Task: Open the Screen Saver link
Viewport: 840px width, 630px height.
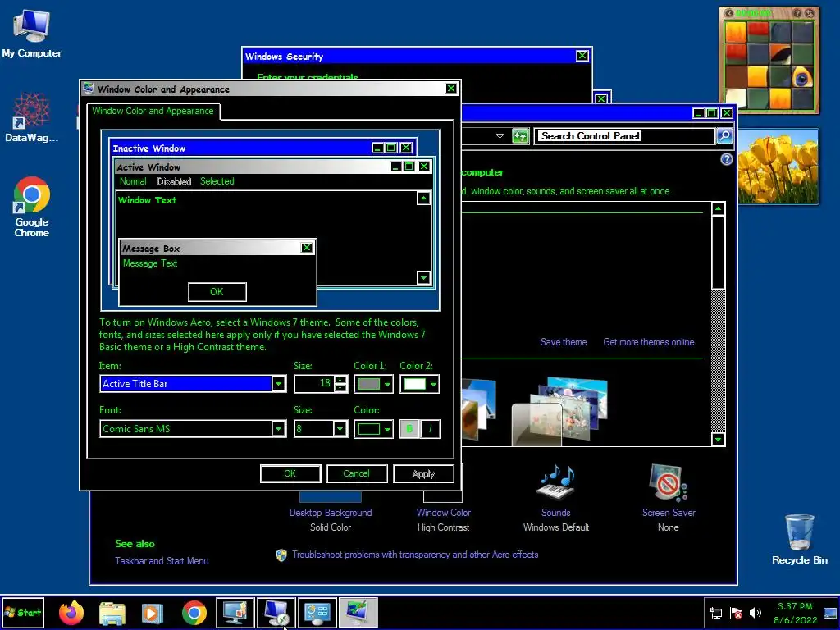Action: tap(669, 513)
